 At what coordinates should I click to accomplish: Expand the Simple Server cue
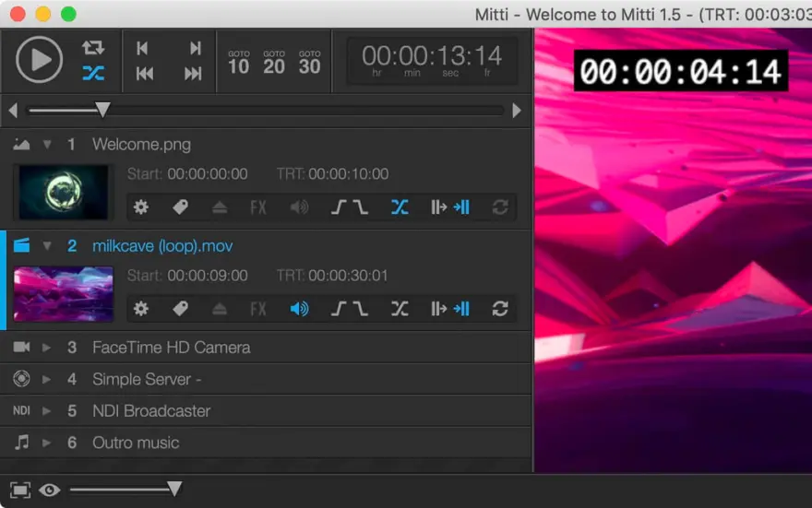[x=47, y=379]
